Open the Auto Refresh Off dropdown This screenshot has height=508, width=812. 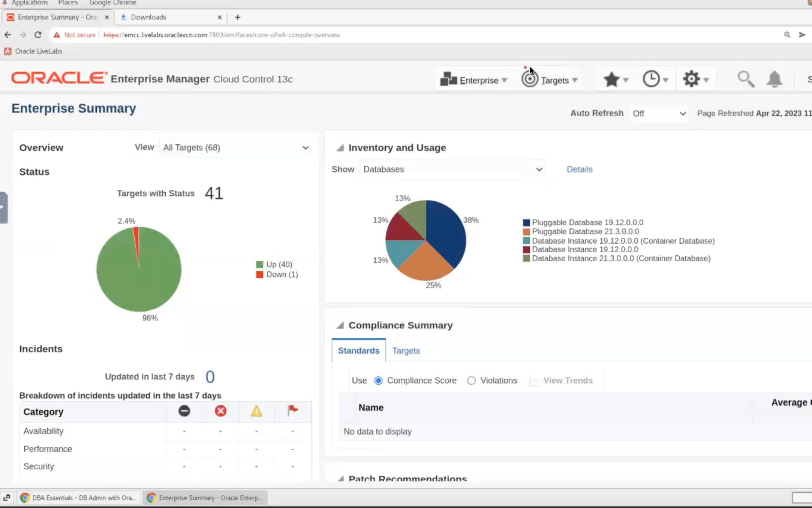click(659, 114)
